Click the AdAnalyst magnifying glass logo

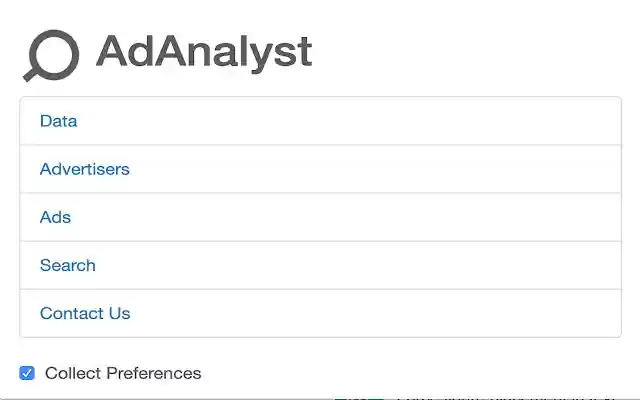point(50,55)
